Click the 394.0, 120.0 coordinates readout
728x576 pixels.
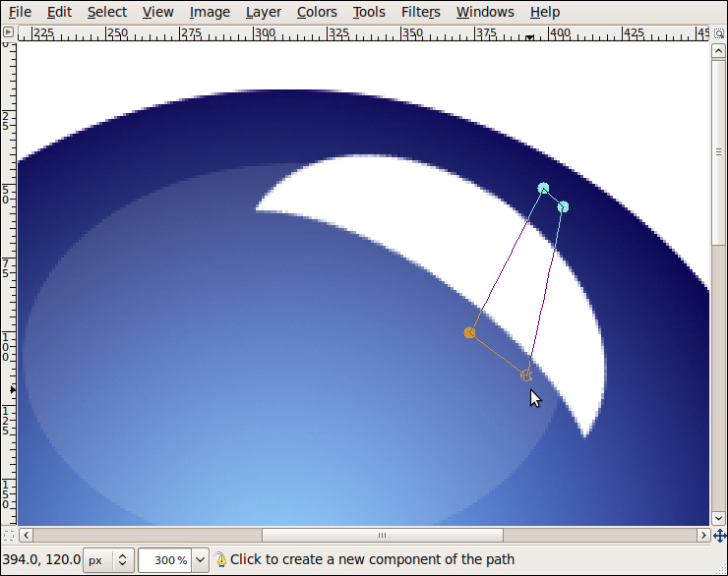pyautogui.click(x=41, y=559)
